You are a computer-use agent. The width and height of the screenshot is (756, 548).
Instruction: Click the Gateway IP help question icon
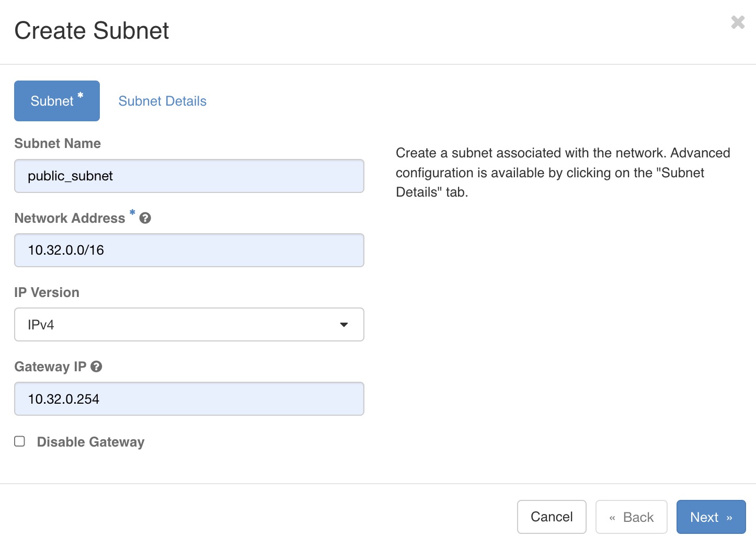click(x=96, y=367)
